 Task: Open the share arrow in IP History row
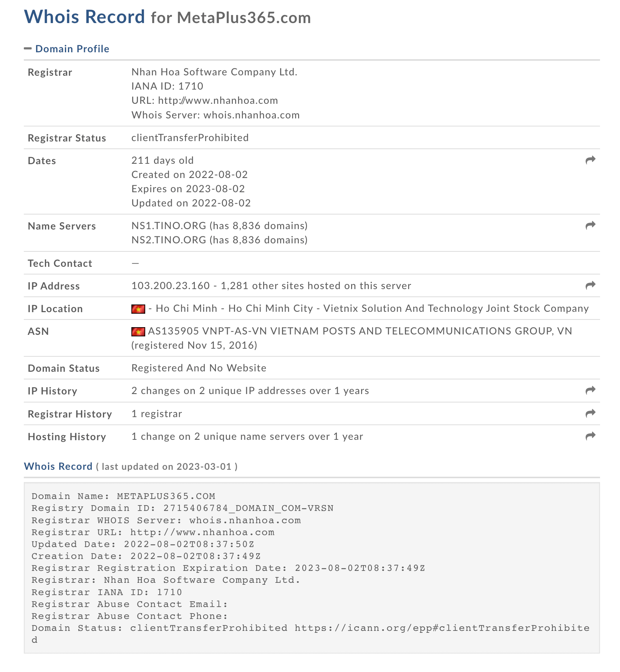tap(590, 391)
